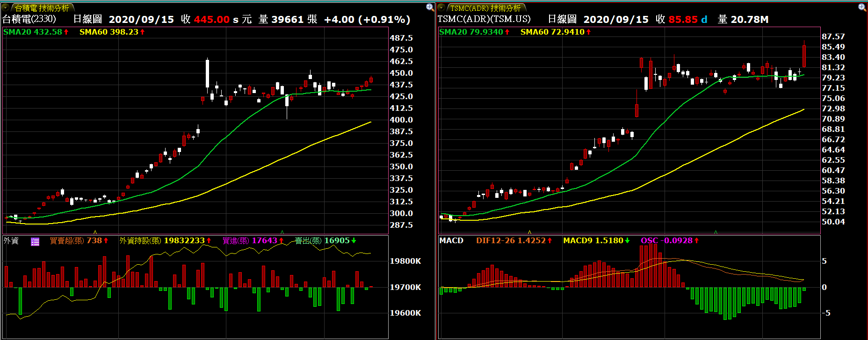Select the 台積電 技術分析 tab
This screenshot has width=868, height=340.
(x=42, y=8)
